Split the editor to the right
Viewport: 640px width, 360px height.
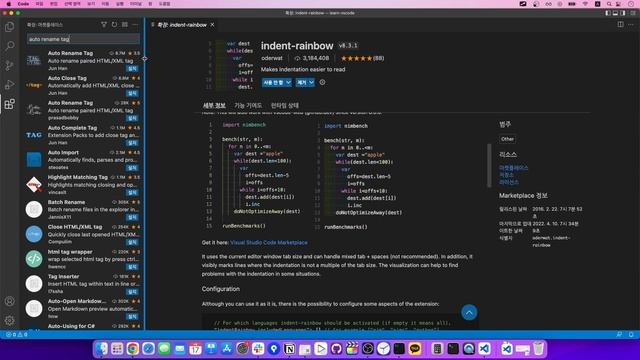(620, 24)
